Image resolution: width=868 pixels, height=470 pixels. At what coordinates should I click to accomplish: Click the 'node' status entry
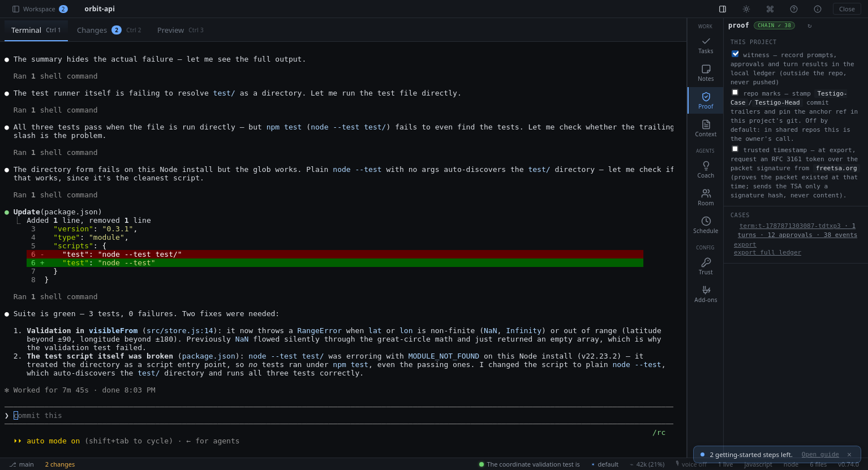tap(791, 464)
